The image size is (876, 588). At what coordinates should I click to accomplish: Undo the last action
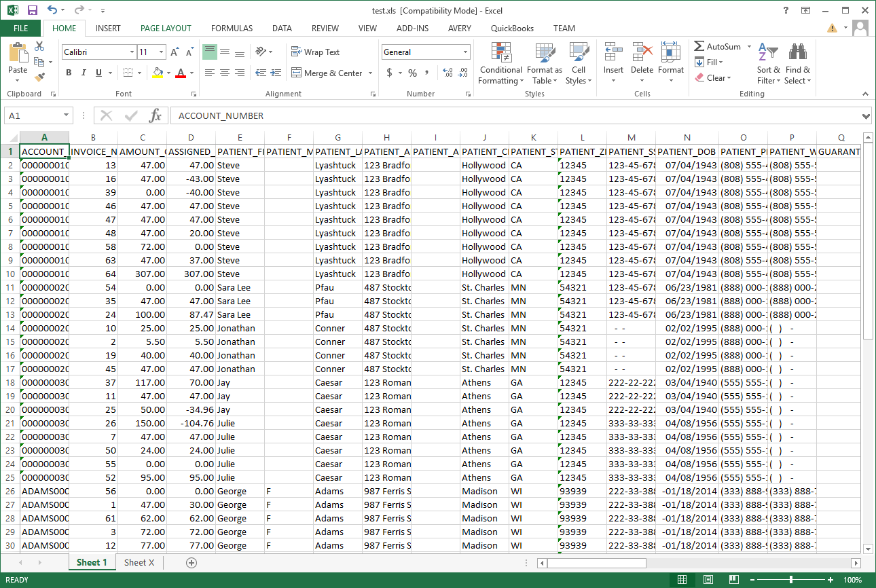53,10
